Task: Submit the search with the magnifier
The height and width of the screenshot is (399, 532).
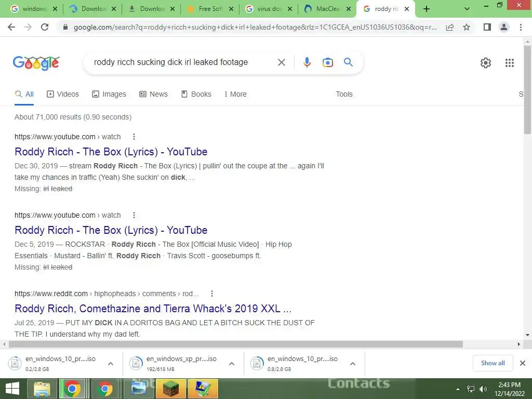Action: pyautogui.click(x=348, y=62)
